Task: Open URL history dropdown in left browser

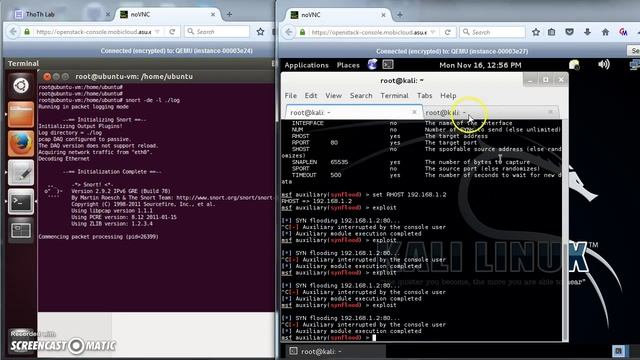Action: click(158, 32)
